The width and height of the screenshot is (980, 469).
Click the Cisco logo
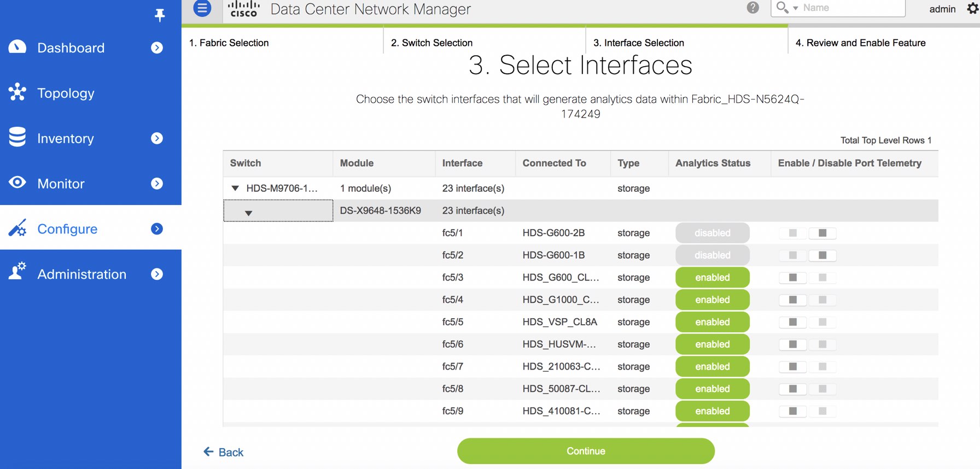coord(243,9)
